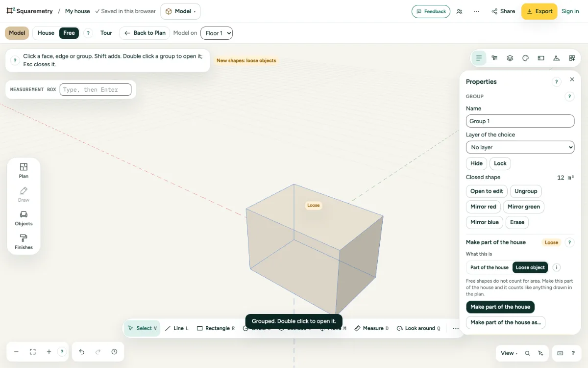Open the top bar three-dots menu
This screenshot has height=368, width=588.
pos(476,11)
